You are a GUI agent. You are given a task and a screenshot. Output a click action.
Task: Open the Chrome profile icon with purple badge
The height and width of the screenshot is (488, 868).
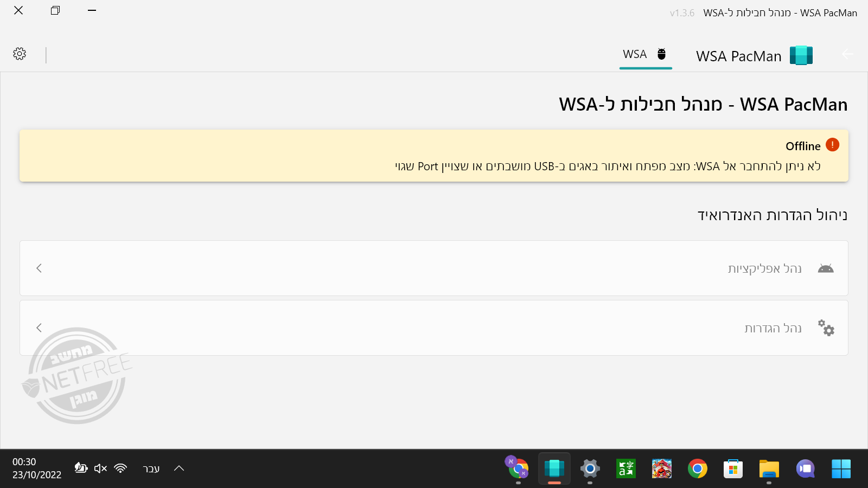click(518, 468)
